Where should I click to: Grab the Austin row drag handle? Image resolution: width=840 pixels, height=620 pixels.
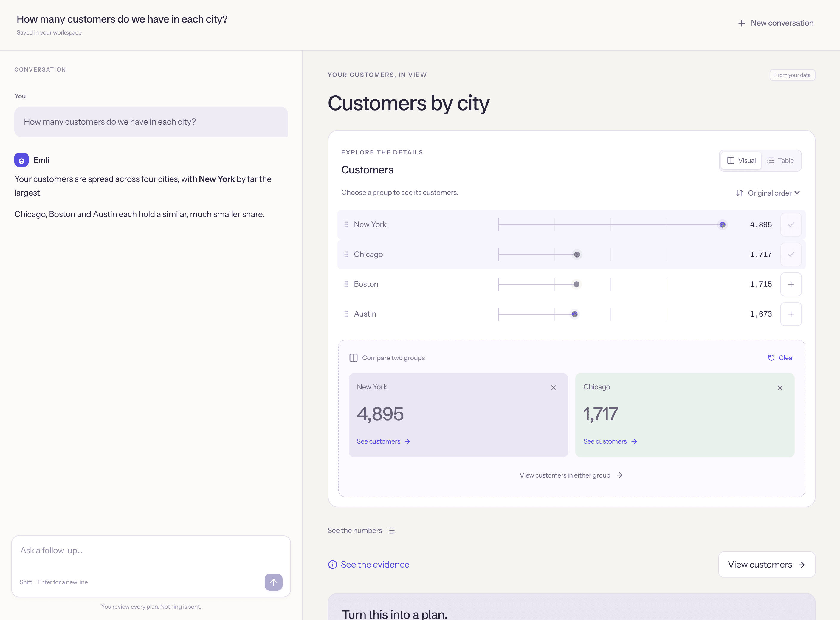coord(346,314)
